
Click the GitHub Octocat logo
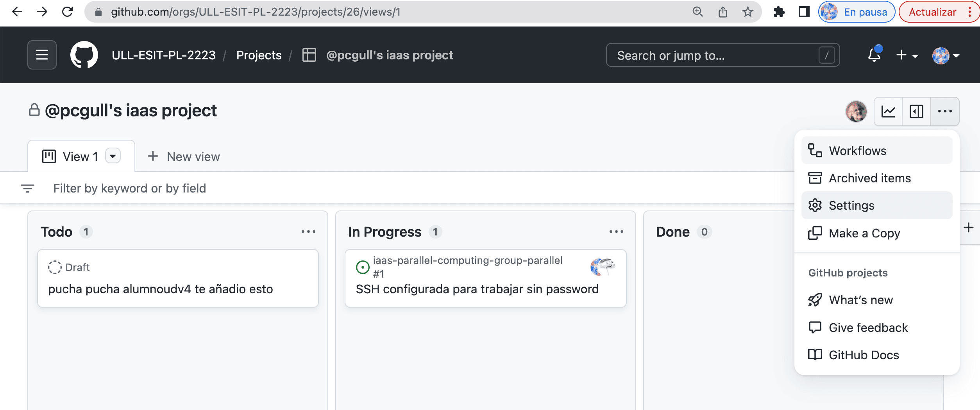pos(84,55)
